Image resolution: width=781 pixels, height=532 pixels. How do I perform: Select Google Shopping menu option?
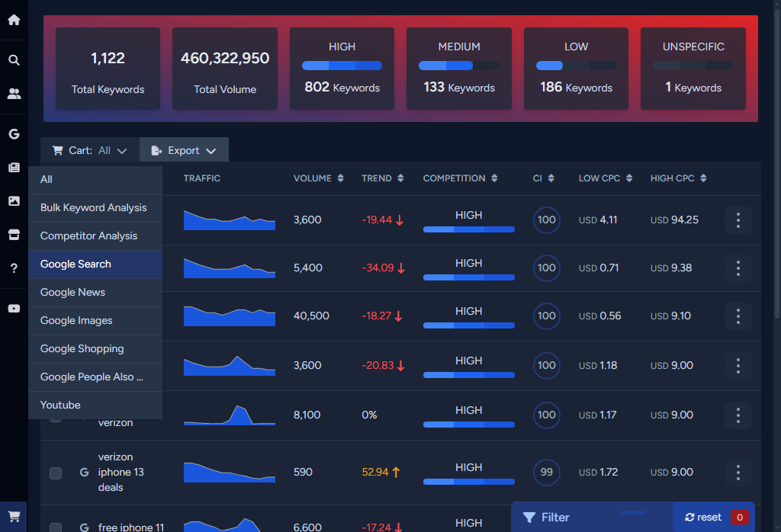coord(95,349)
